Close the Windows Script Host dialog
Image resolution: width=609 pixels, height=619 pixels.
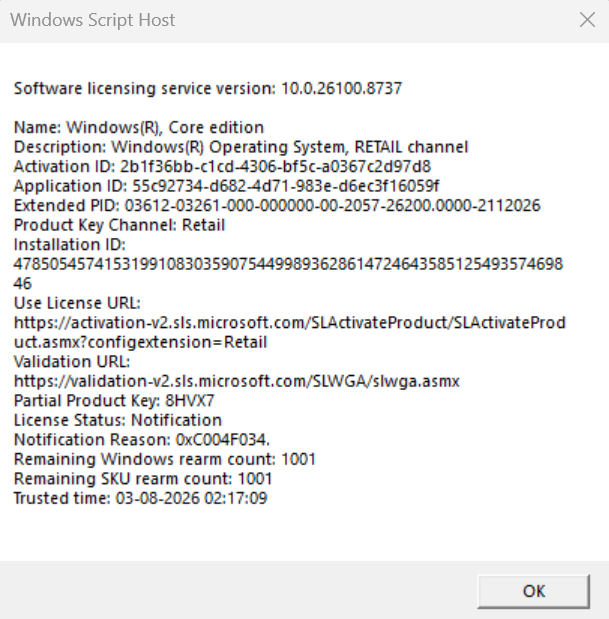587,20
